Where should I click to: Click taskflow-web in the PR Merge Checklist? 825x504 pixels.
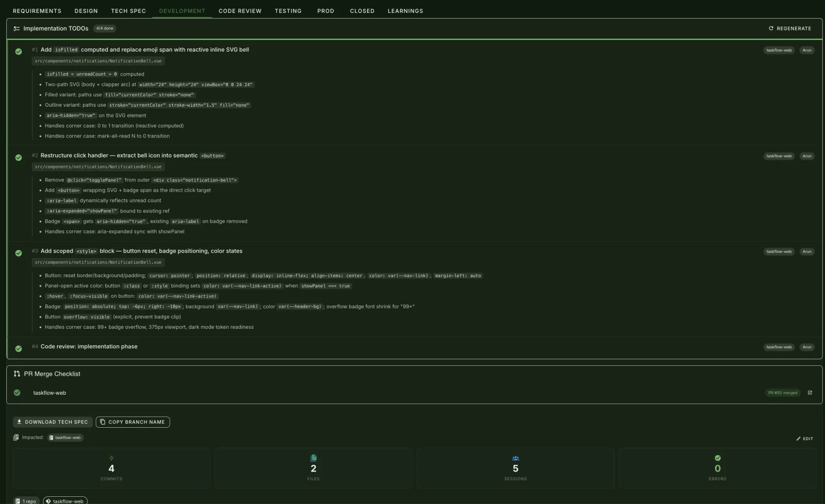(x=49, y=393)
